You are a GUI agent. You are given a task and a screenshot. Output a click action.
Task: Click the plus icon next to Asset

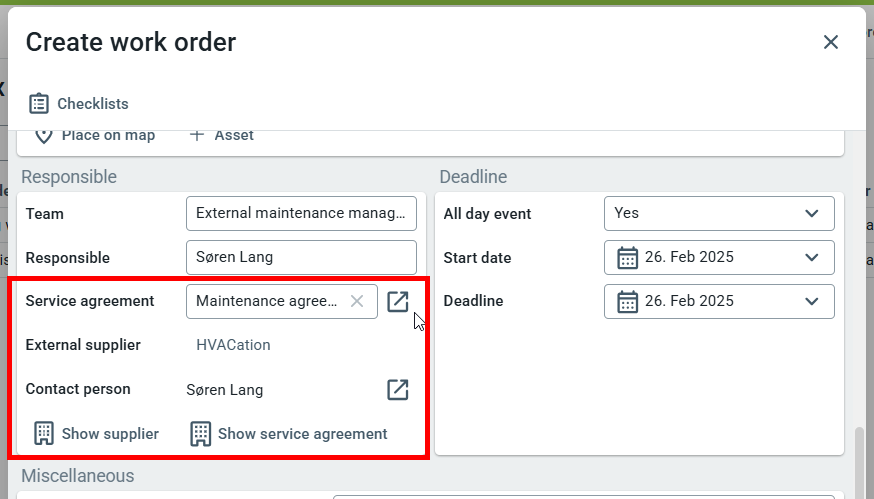(x=196, y=135)
